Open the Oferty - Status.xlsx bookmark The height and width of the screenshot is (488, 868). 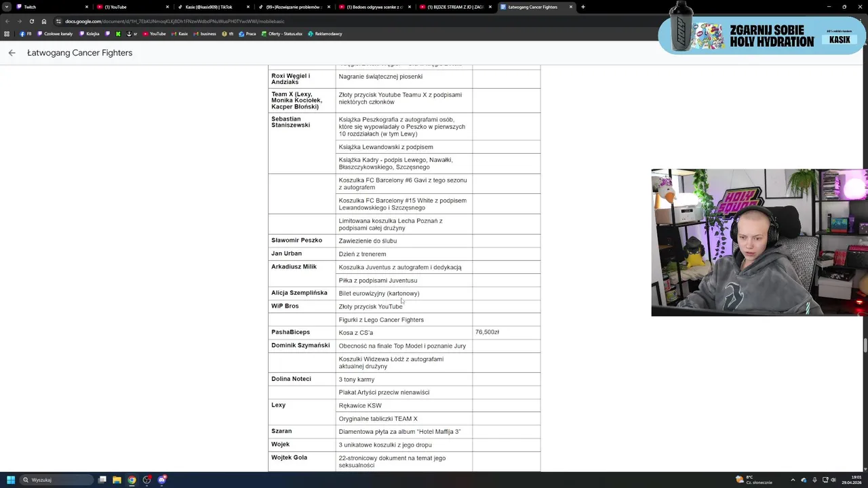[282, 33]
